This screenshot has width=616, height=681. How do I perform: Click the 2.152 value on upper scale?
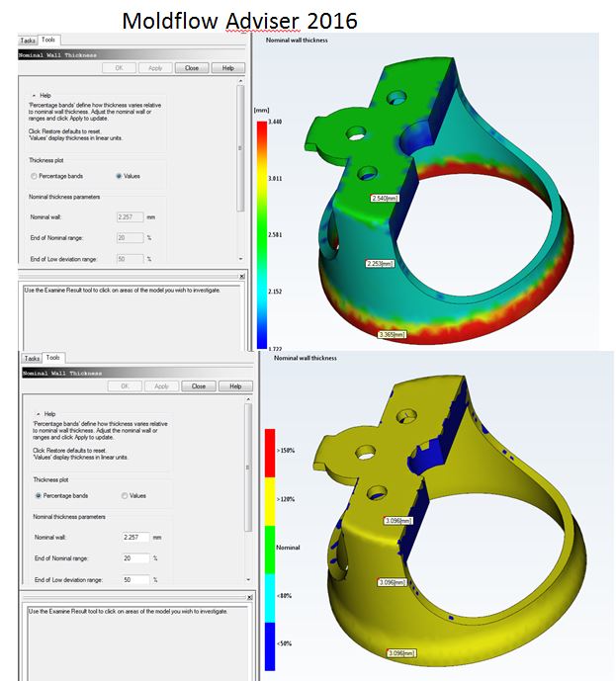click(x=275, y=292)
